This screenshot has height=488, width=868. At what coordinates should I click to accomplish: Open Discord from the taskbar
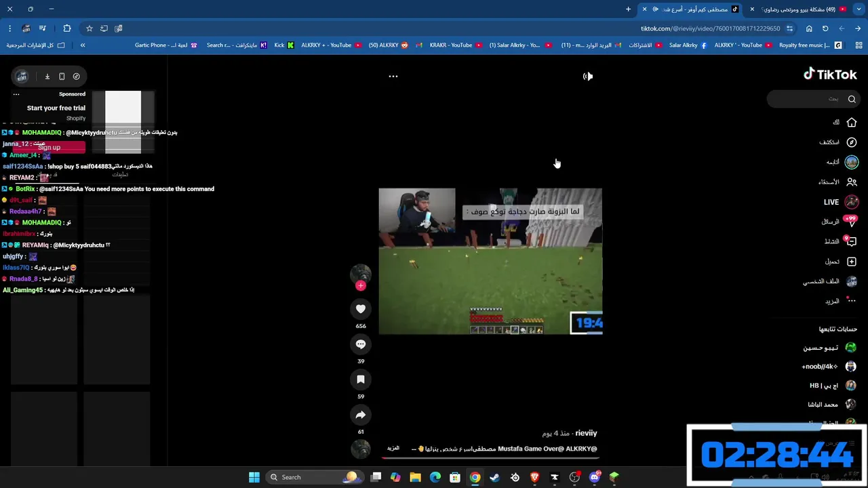click(595, 477)
